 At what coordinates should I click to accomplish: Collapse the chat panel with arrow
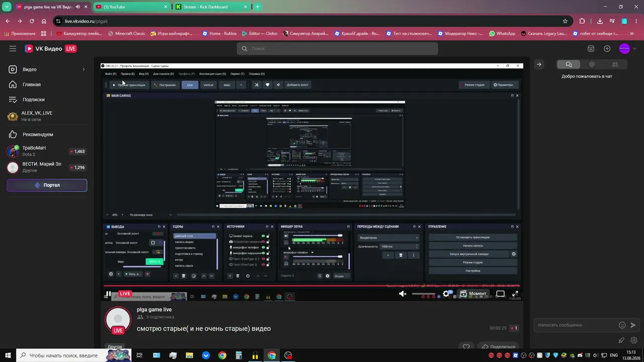pyautogui.click(x=539, y=64)
